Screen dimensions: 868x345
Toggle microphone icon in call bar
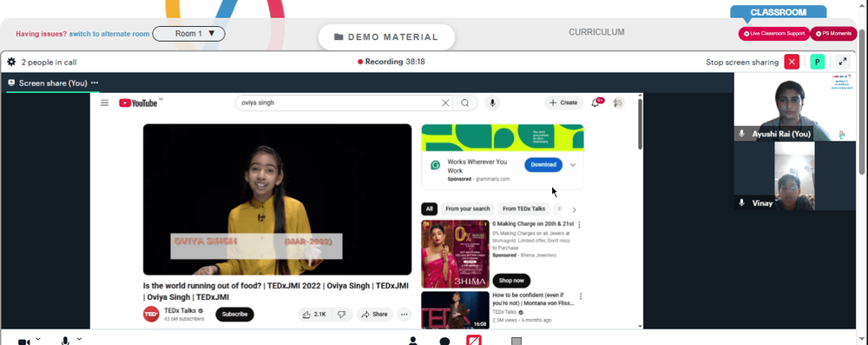point(65,341)
